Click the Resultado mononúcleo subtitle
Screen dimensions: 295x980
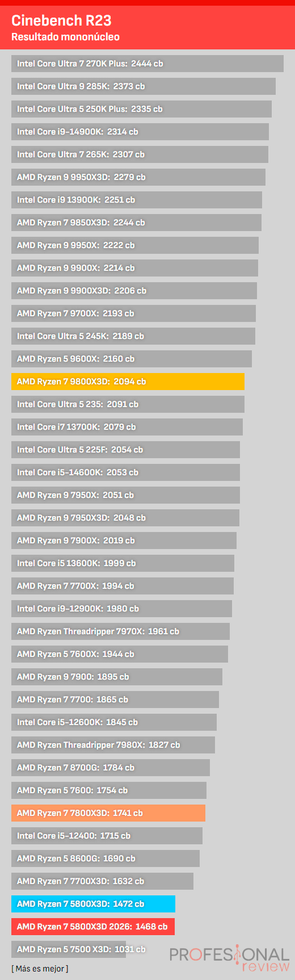pyautogui.click(x=65, y=37)
